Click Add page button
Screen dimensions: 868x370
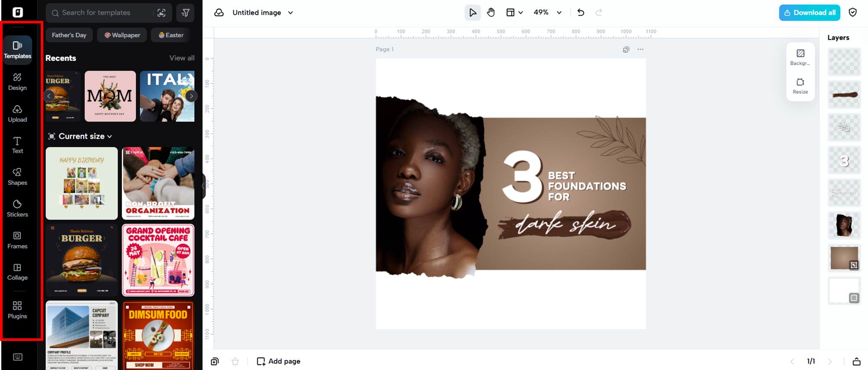click(279, 361)
